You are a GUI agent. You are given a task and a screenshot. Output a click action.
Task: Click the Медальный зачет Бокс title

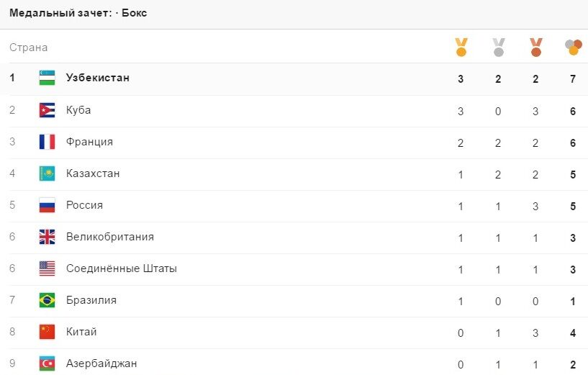(78, 13)
